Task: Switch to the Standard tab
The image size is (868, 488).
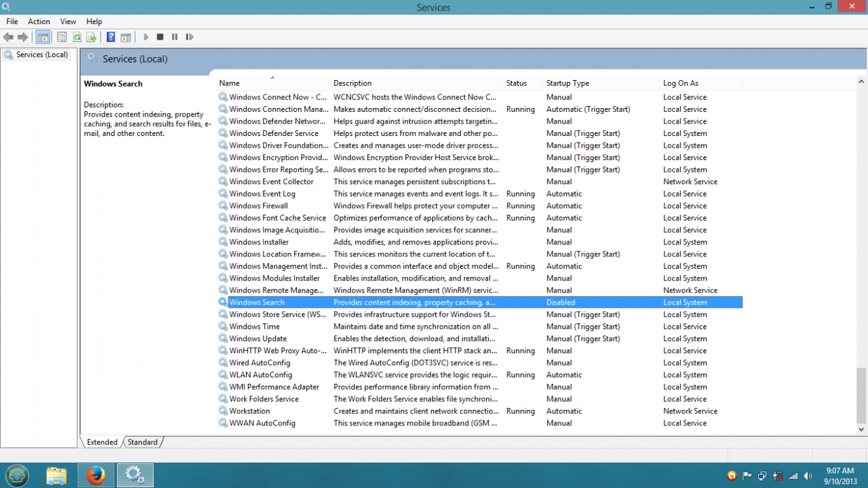Action: 142,442
